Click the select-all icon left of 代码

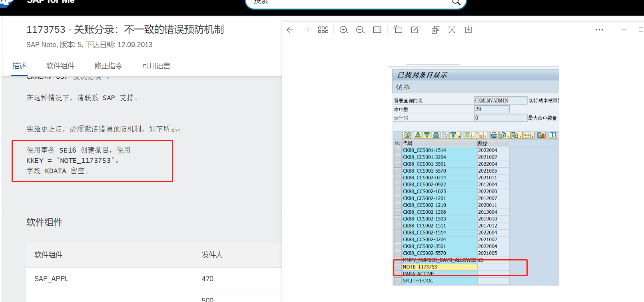click(397, 143)
